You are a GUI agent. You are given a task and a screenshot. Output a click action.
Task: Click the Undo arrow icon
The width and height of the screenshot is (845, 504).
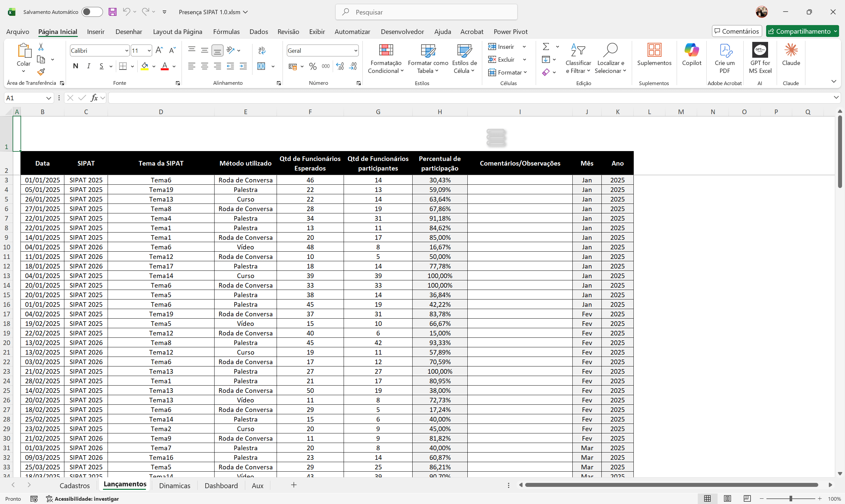(126, 12)
